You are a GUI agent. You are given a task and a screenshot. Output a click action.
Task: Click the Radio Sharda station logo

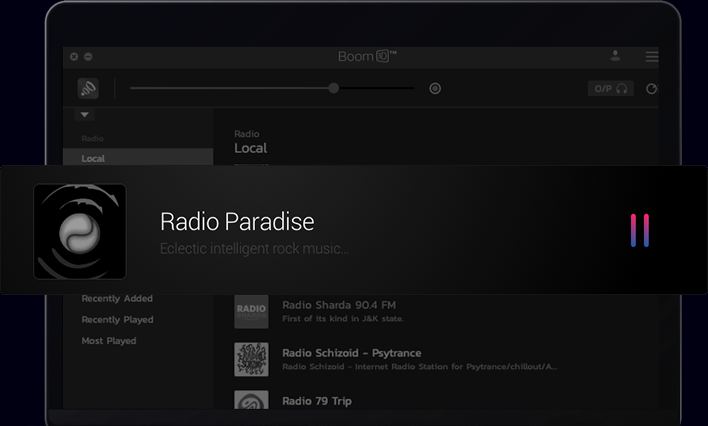pyautogui.click(x=251, y=312)
